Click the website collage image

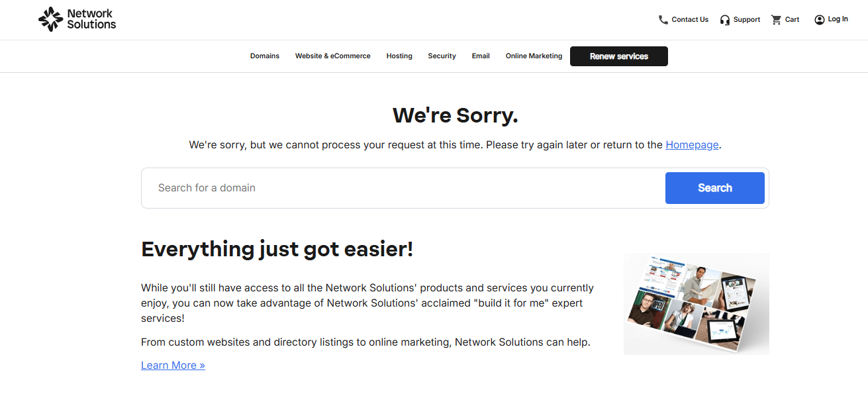[696, 304]
